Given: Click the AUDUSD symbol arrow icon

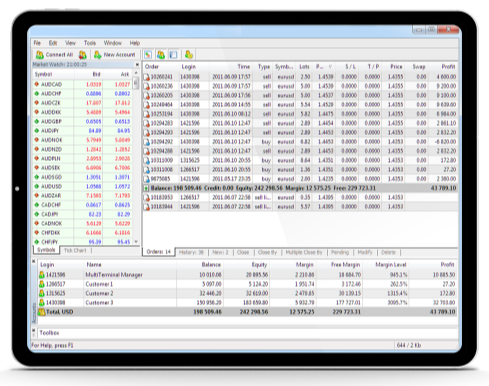Looking at the screenshot, I should 37,186.
